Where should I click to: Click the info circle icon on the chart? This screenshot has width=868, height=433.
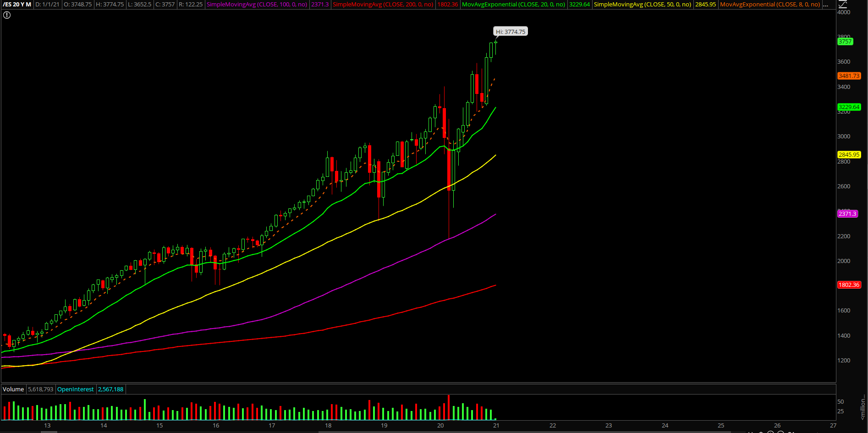[x=7, y=15]
